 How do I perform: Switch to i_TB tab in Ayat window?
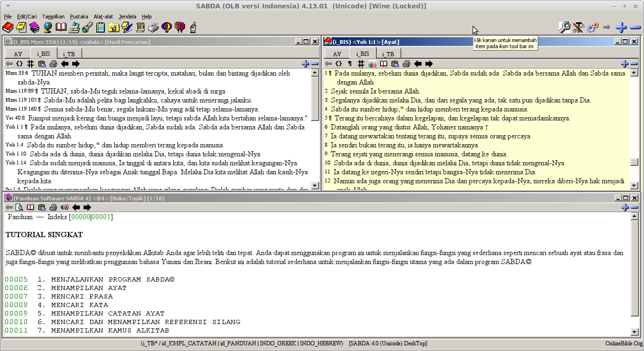pyautogui.click(x=390, y=54)
